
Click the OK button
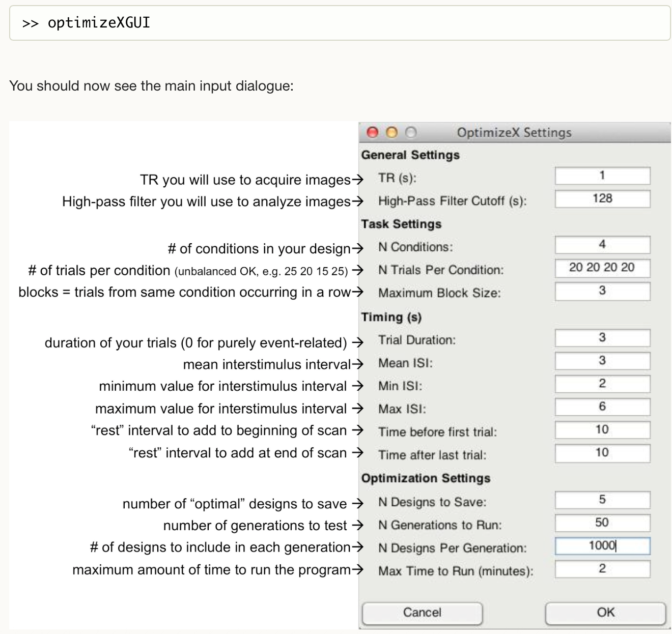(x=605, y=613)
